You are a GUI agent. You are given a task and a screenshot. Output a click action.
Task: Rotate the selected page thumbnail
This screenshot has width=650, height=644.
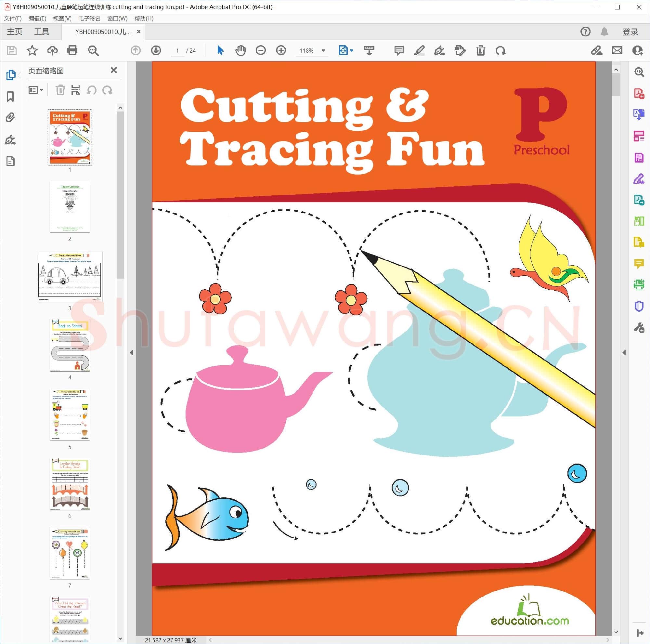[x=92, y=90]
